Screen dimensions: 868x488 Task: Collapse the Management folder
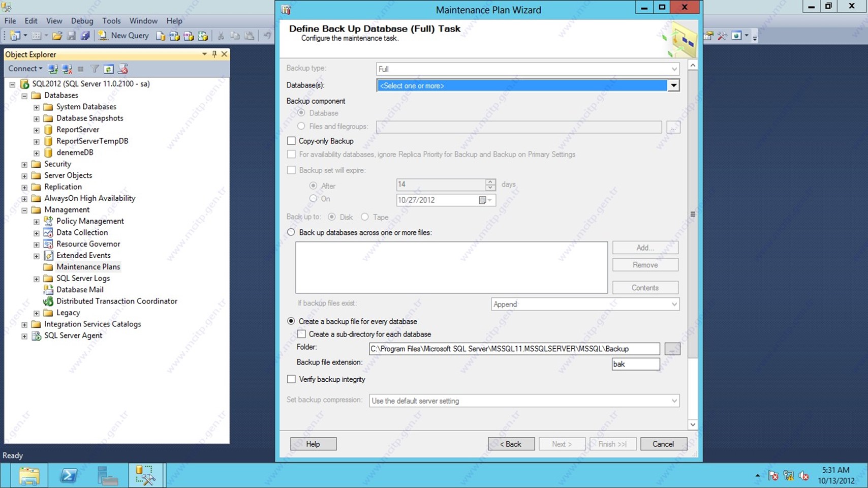click(x=24, y=210)
